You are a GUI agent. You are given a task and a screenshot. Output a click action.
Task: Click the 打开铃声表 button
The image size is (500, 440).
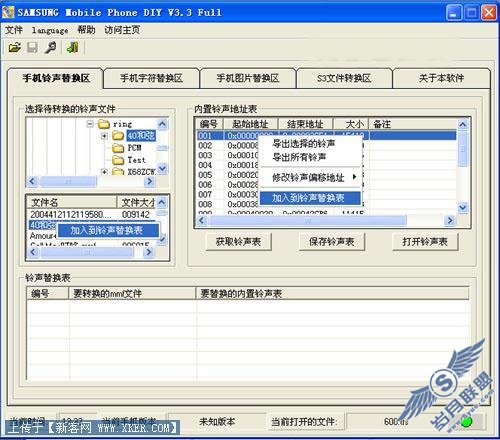coord(425,242)
